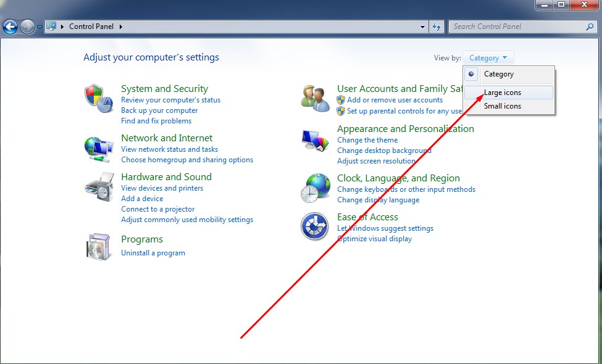Click Change the theme
602x364 pixels.
click(367, 140)
